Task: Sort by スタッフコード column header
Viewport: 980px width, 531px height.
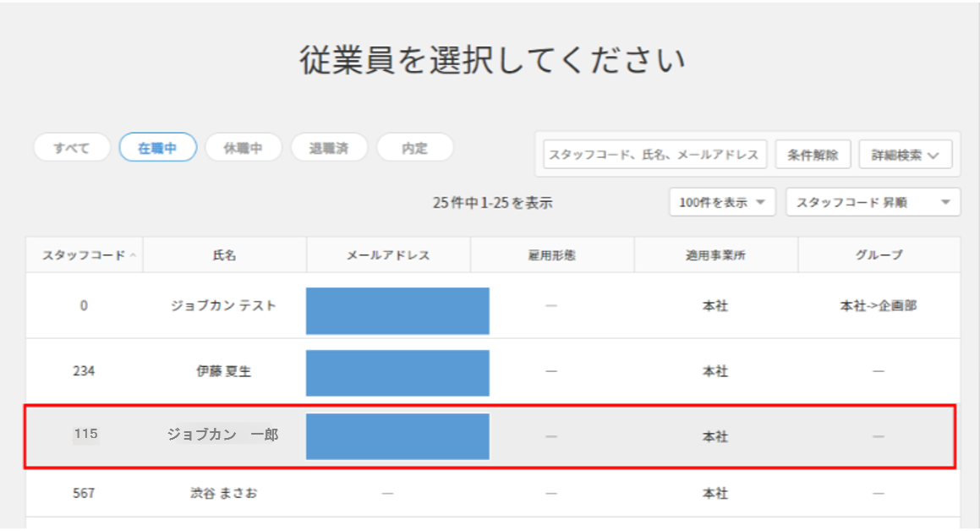Action: [x=84, y=255]
